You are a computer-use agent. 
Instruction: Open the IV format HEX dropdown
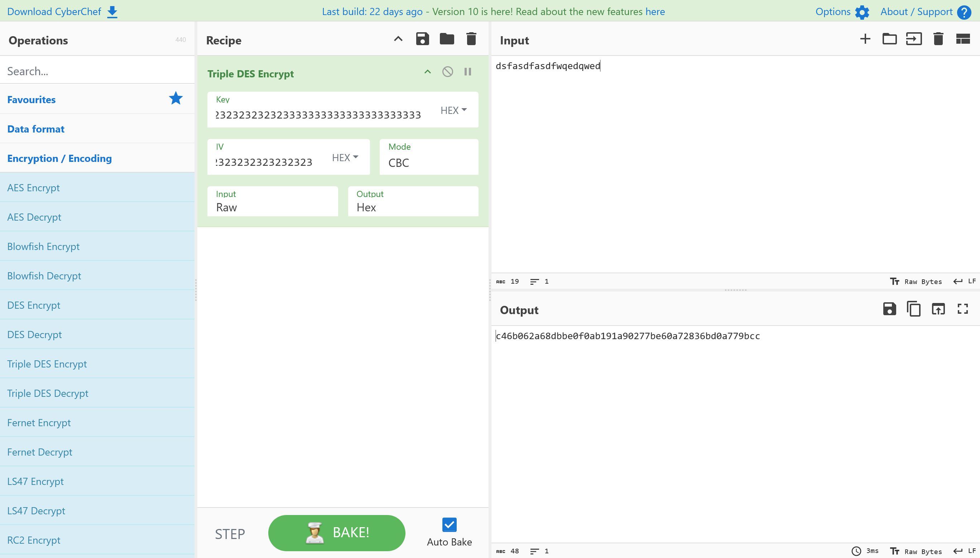point(345,158)
